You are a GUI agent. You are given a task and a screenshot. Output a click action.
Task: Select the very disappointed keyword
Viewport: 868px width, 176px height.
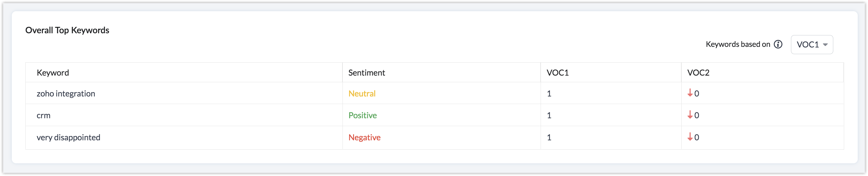[68, 137]
